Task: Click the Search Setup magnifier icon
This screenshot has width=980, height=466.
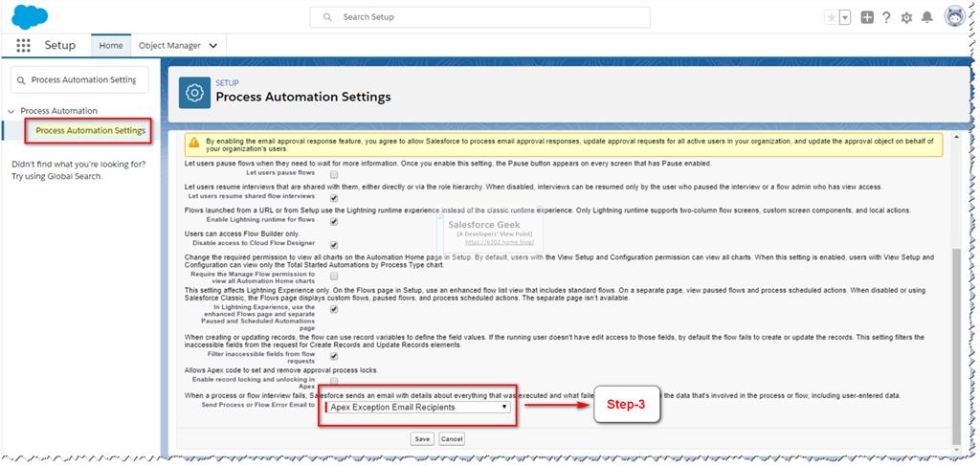Action: coord(327,17)
